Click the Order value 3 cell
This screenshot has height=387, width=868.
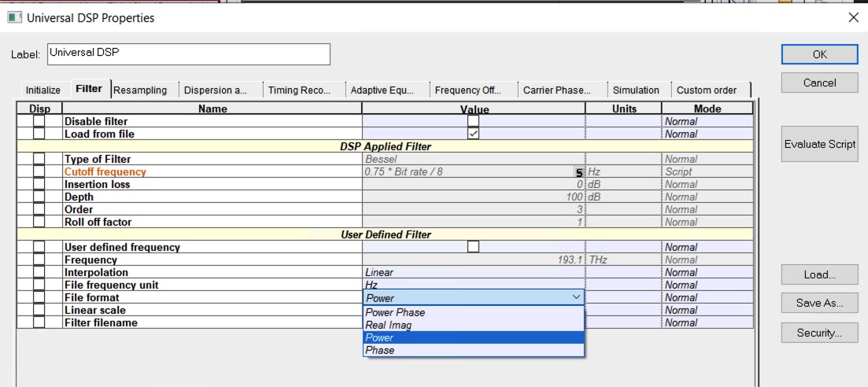(474, 209)
